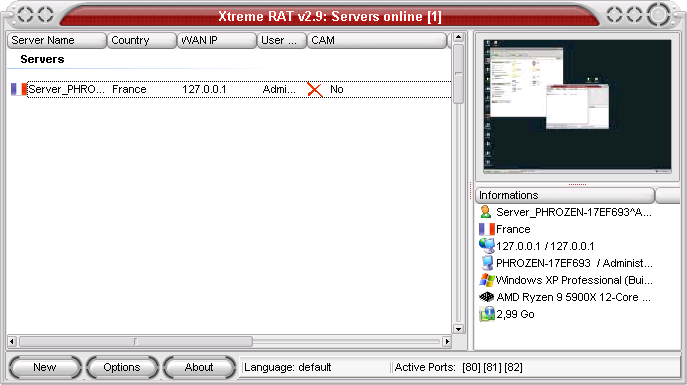This screenshot has width=687, height=385.
Task: Click France text in Informations panel
Action: (x=513, y=229)
